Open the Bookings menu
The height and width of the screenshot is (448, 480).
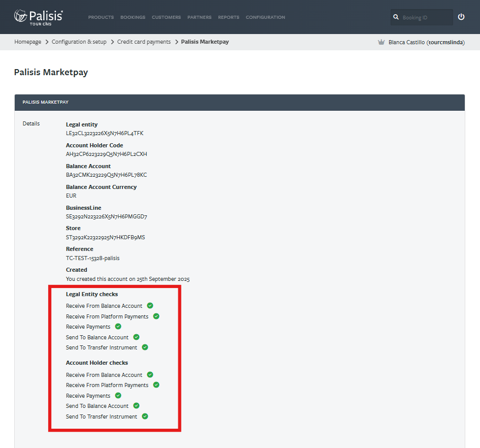(x=133, y=17)
